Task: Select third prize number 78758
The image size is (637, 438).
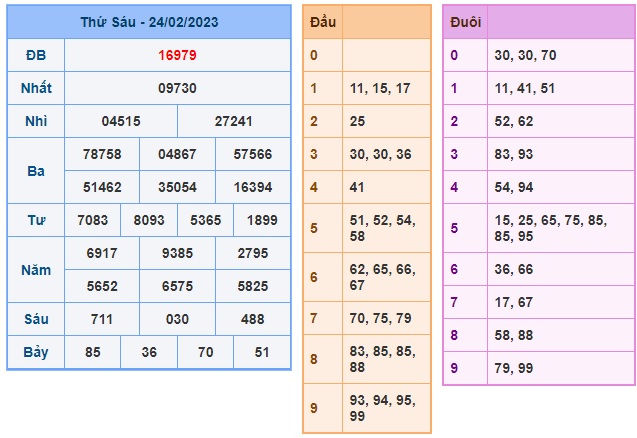Action: [102, 154]
